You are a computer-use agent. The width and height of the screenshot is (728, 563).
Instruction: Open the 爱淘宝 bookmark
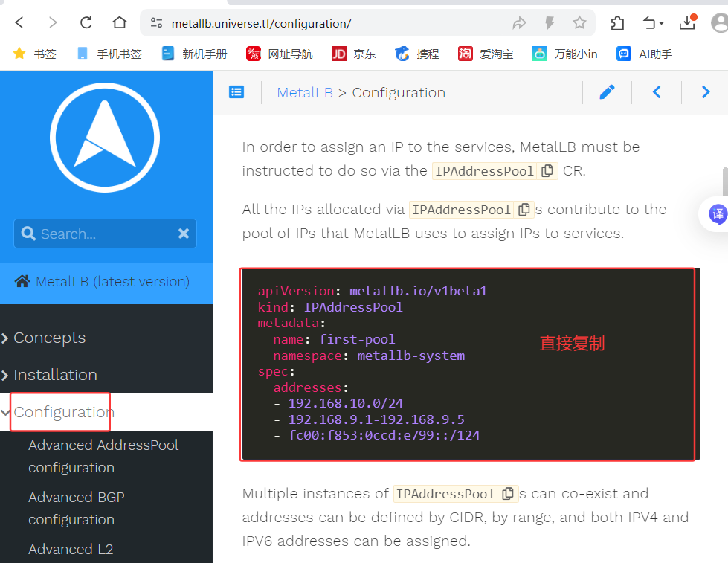tap(485, 54)
